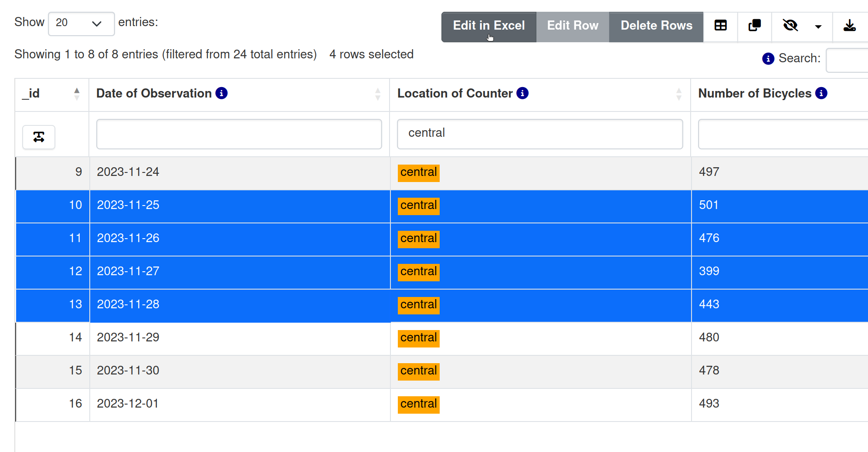Click the Delete Rows button
Screen dimensions: 868x452
coord(656,25)
